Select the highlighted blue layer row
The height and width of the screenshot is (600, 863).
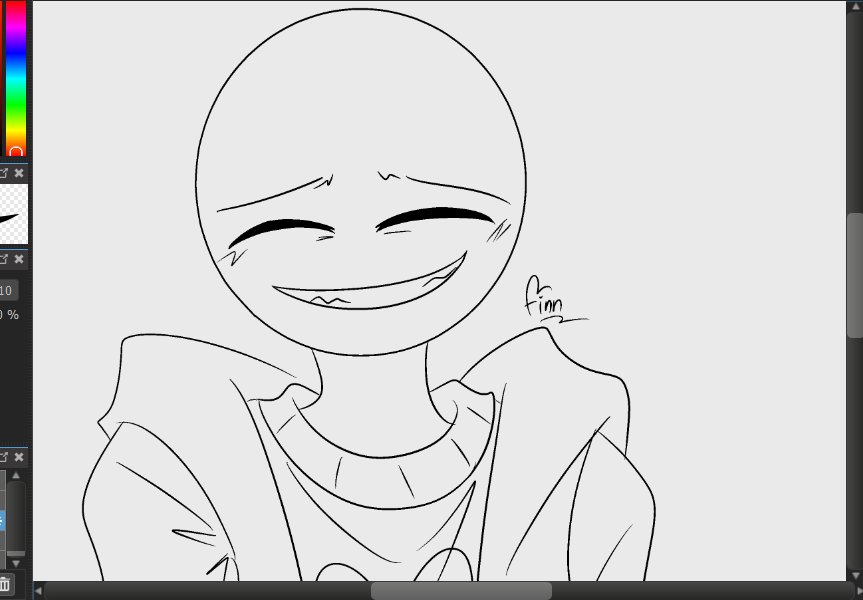pyautogui.click(x=3, y=521)
